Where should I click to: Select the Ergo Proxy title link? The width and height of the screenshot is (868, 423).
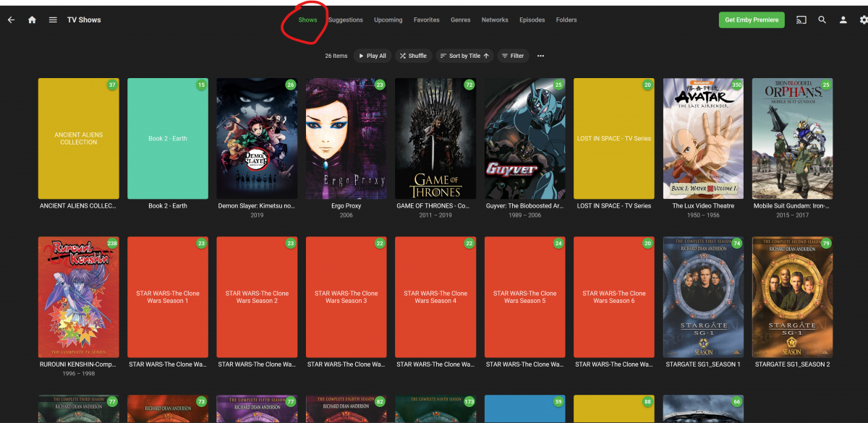[x=346, y=206]
